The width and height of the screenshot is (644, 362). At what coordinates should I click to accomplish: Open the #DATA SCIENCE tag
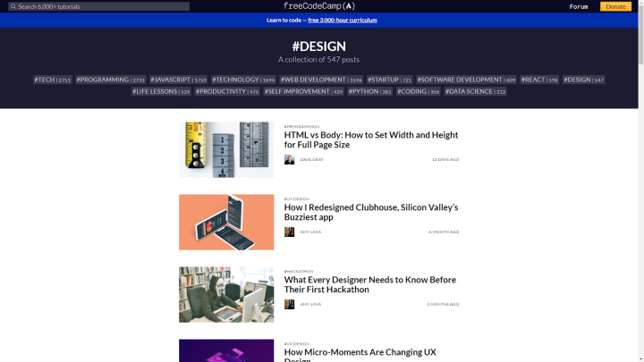tap(475, 91)
